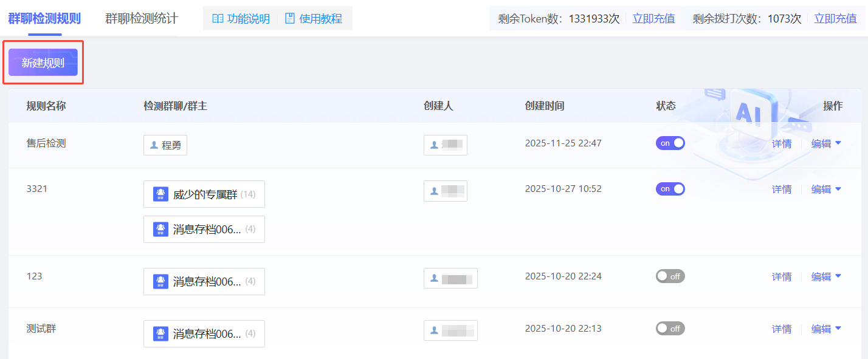The width and height of the screenshot is (868, 359).
Task: Switch to the 群聊检测统计 tab
Action: [142, 18]
